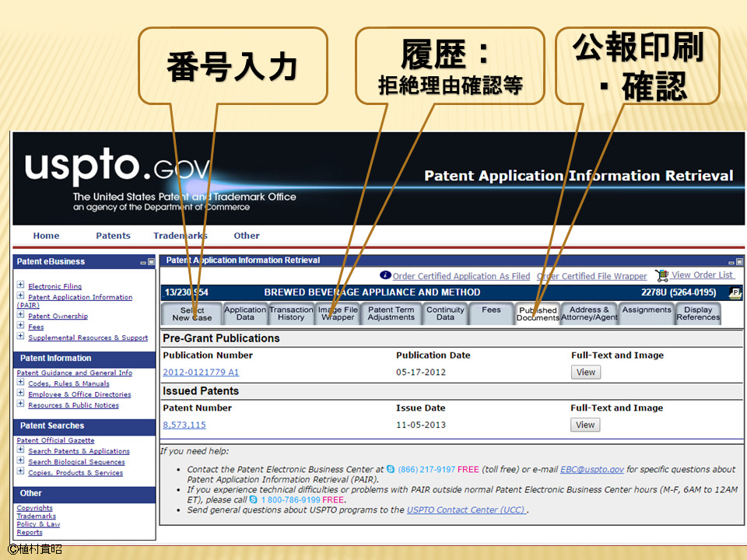Switch to Address & Attorney/Agent tab
The height and width of the screenshot is (560, 747).
(x=589, y=313)
